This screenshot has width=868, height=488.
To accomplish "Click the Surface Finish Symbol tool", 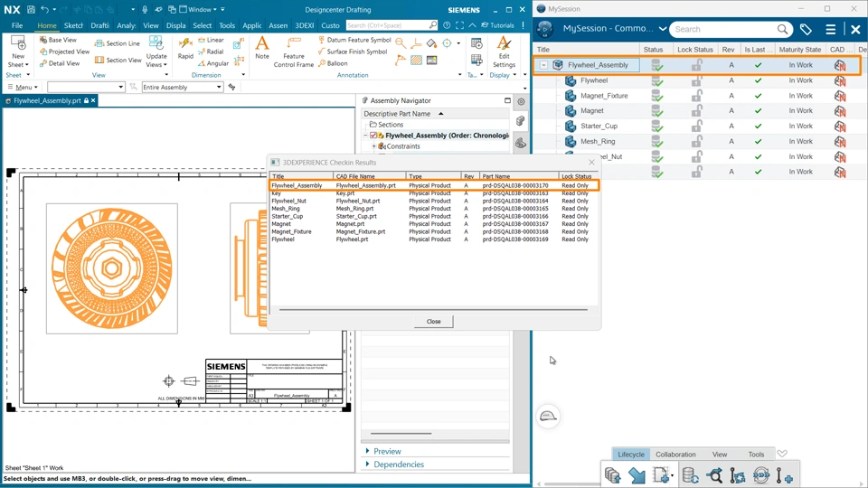I will click(x=353, y=52).
